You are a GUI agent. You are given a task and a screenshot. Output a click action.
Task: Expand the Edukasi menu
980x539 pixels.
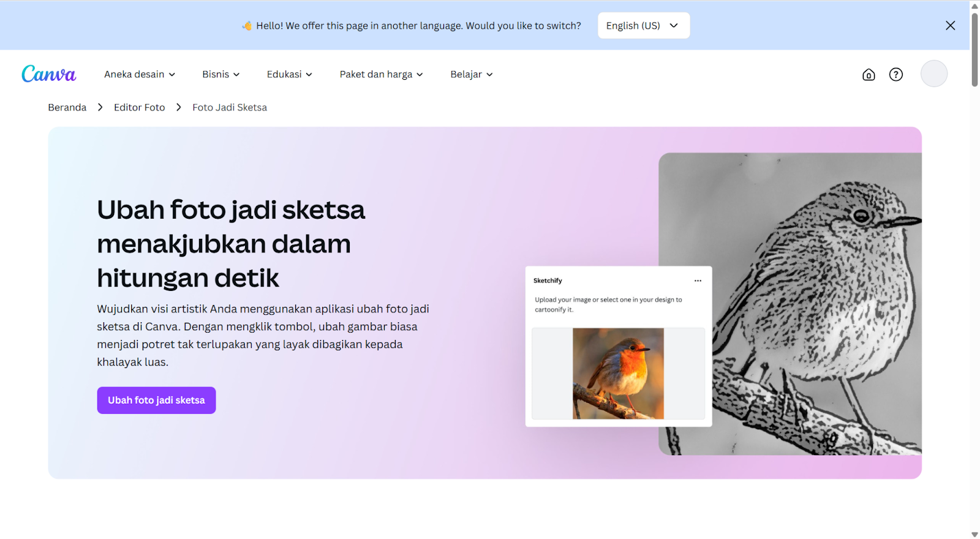[x=290, y=74]
